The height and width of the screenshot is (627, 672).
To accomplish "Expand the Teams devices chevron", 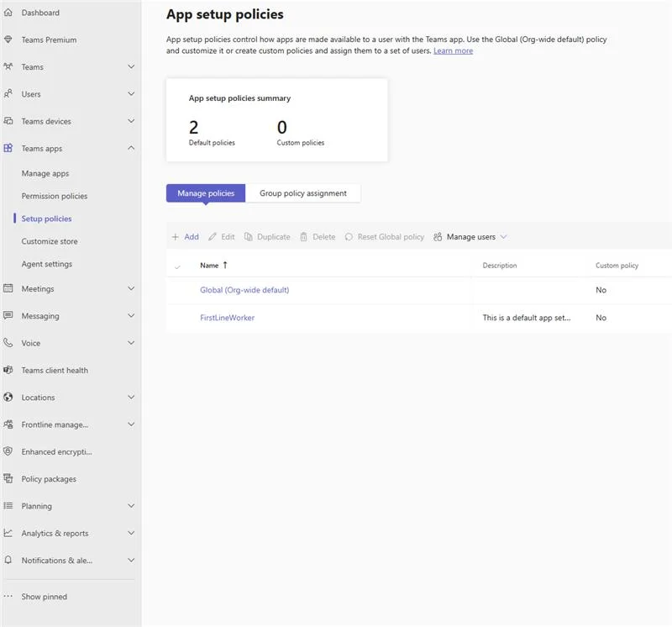I will 131,121.
